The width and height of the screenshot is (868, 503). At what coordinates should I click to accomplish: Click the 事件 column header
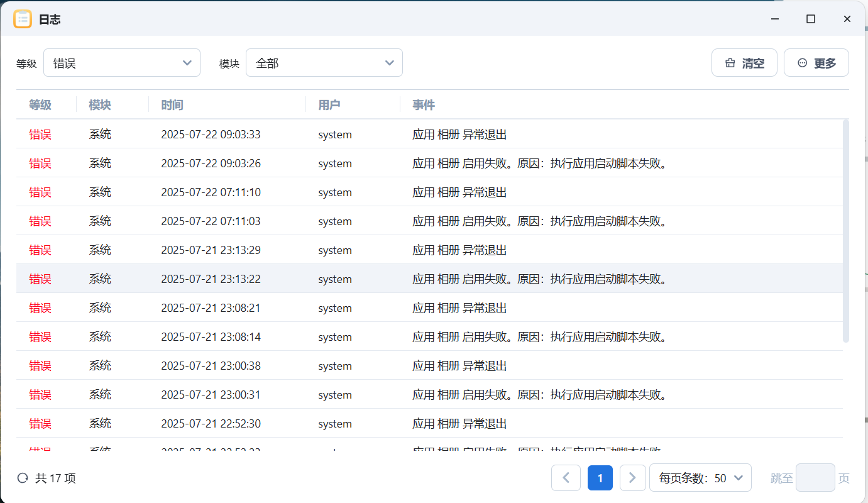click(423, 105)
